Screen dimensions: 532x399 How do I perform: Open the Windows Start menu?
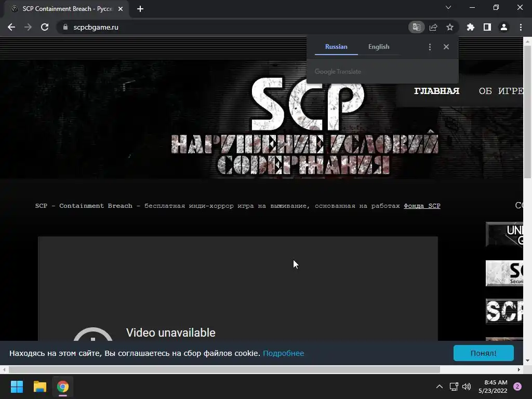(17, 387)
